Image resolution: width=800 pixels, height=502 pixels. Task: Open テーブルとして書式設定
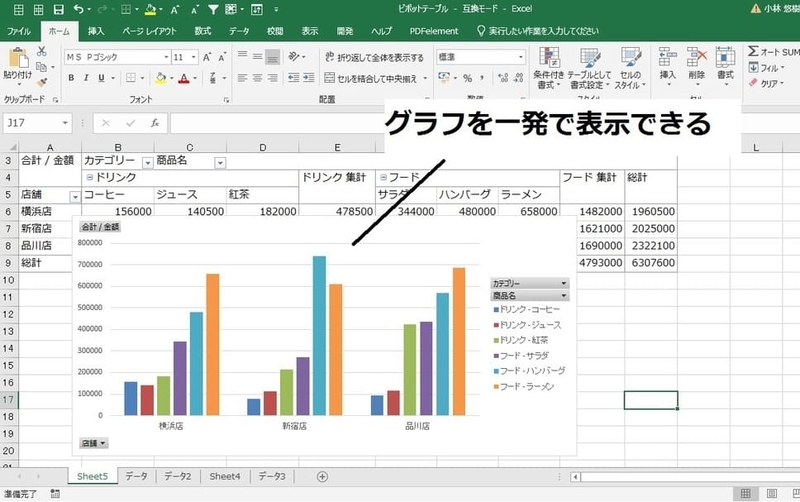click(589, 68)
